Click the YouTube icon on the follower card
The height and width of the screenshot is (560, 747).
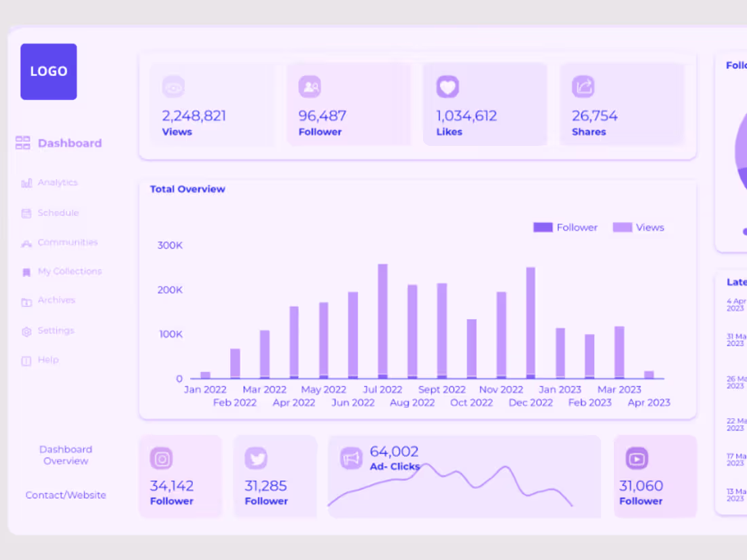point(637,459)
